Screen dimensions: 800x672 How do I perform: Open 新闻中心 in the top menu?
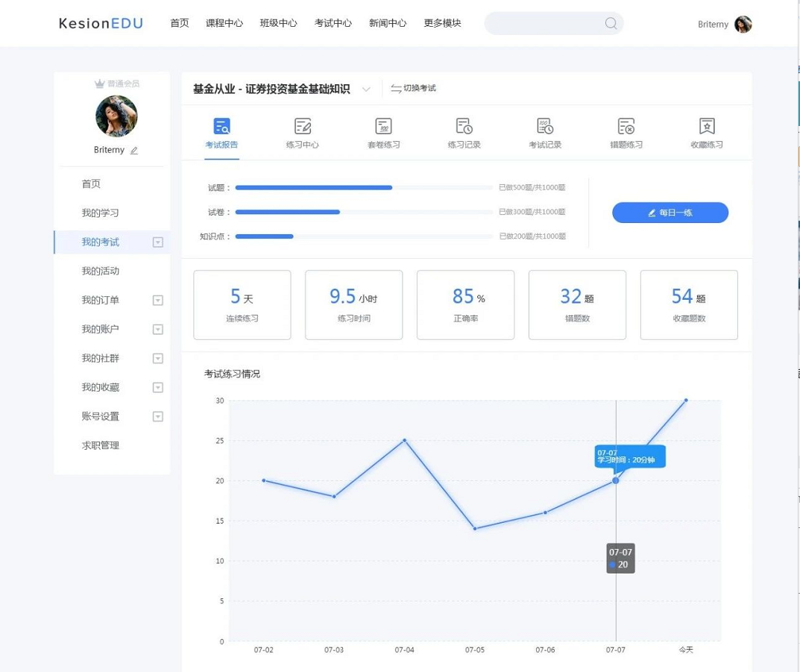[x=388, y=23]
